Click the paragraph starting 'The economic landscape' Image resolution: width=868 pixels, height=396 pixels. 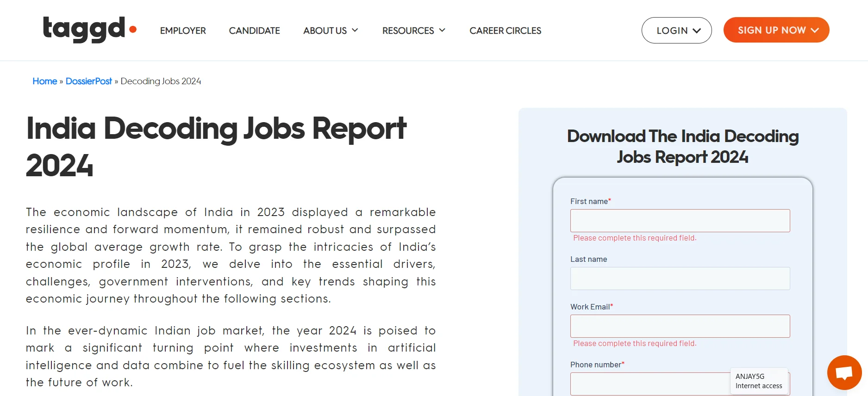(231, 255)
